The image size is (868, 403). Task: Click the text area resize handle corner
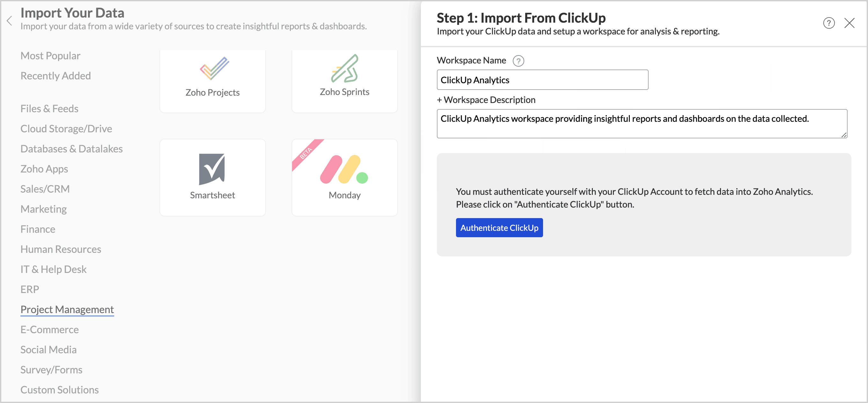(843, 135)
